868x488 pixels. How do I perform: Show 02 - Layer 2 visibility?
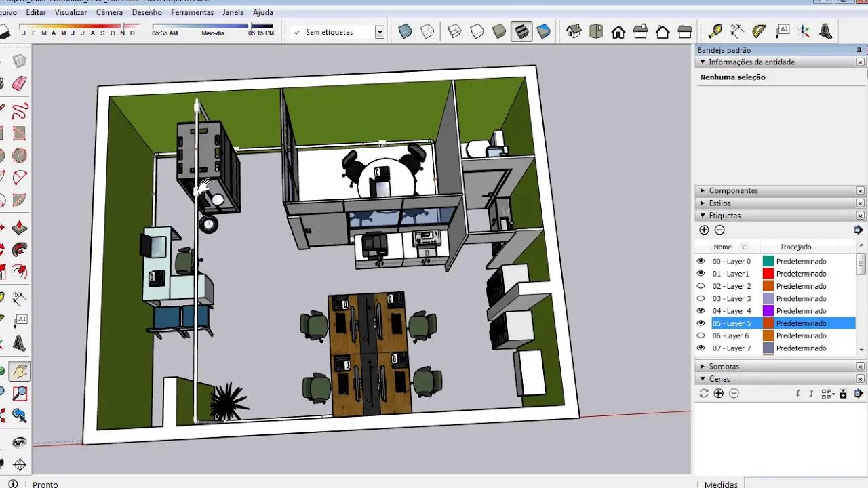(x=701, y=286)
